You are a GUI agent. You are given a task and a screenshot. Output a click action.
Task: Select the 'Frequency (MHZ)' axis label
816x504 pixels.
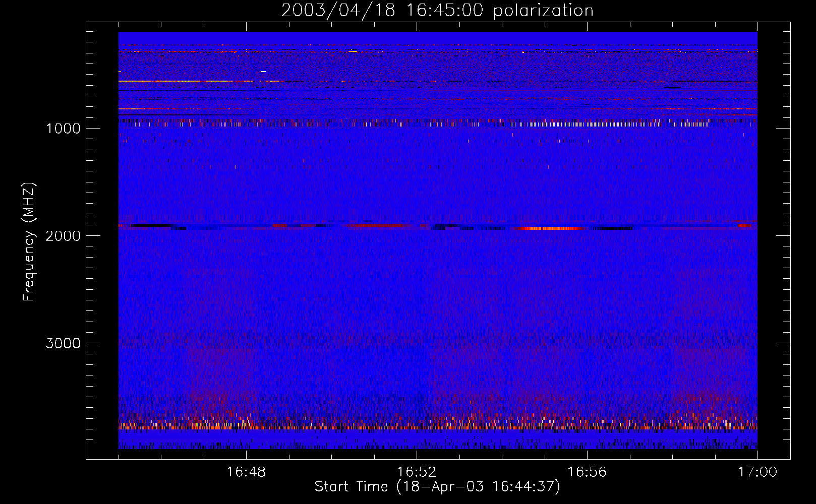pos(29,242)
